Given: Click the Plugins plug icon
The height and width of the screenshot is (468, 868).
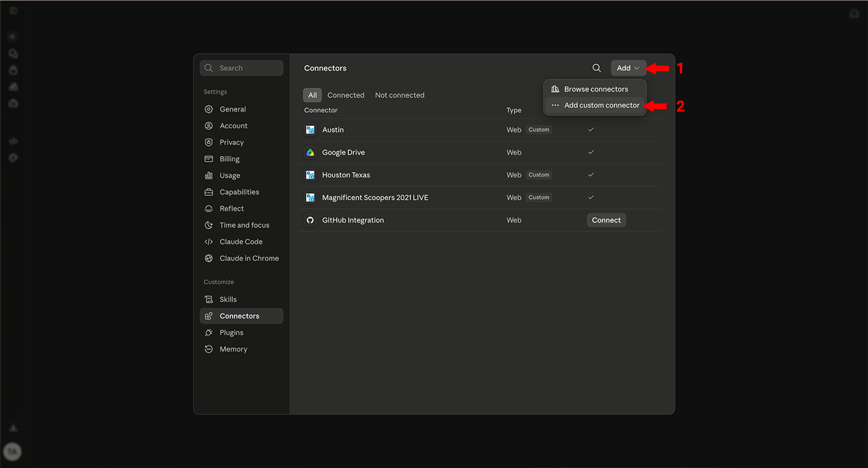Looking at the screenshot, I should pos(208,333).
